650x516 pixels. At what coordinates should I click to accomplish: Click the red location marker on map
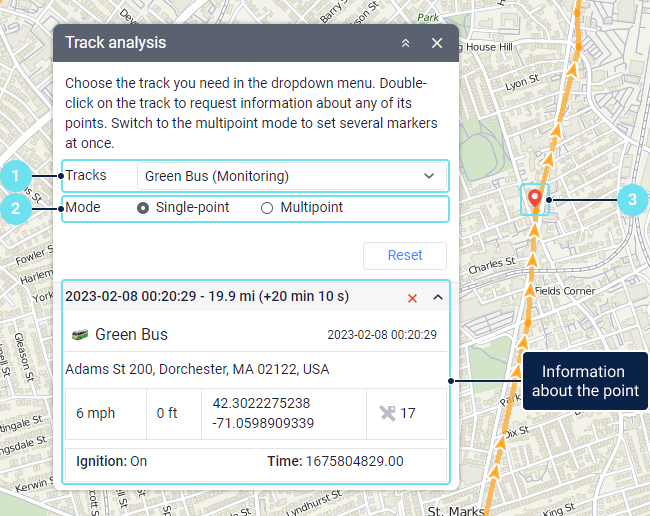(535, 198)
